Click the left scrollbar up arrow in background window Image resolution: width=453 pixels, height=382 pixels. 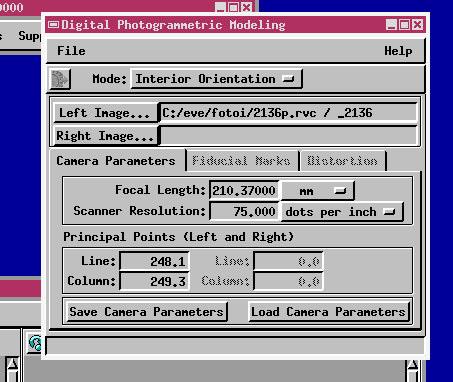coord(13,363)
